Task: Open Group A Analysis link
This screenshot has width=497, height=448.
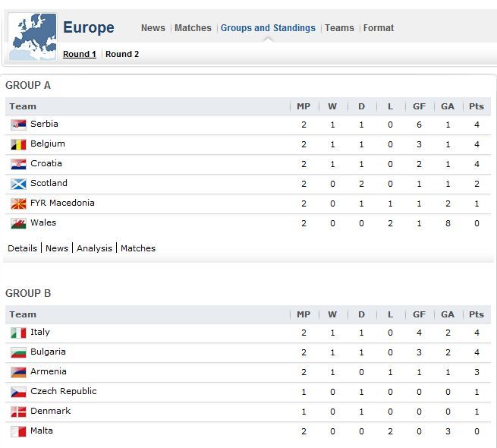Action: click(94, 248)
